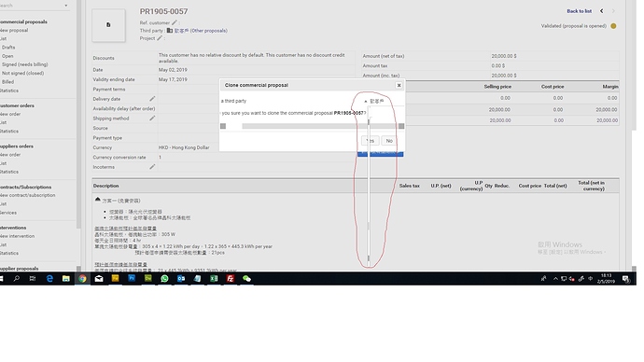Click the Shipping method edit pencil
Image resolution: width=644 pixels, height=362 pixels.
pos(152,118)
